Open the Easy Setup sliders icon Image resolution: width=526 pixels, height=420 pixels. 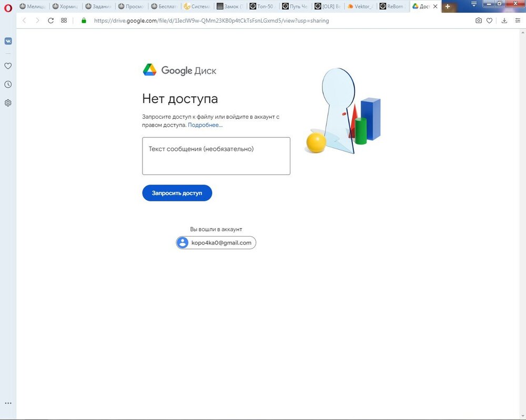pos(518,21)
